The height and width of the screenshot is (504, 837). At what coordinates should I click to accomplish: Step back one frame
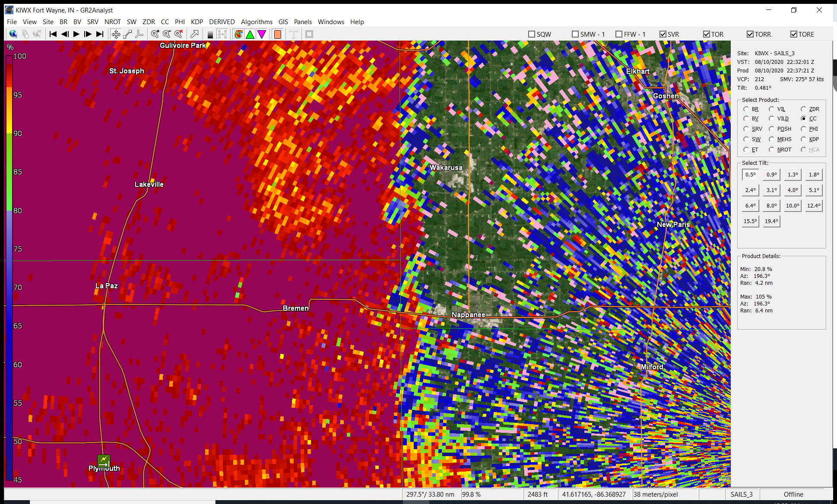click(65, 34)
